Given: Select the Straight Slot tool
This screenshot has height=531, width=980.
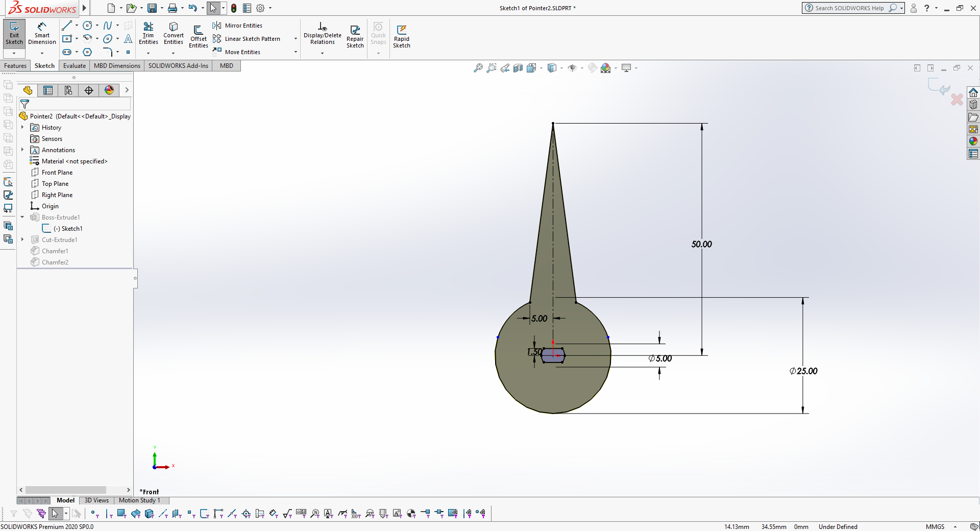Looking at the screenshot, I should 66,52.
